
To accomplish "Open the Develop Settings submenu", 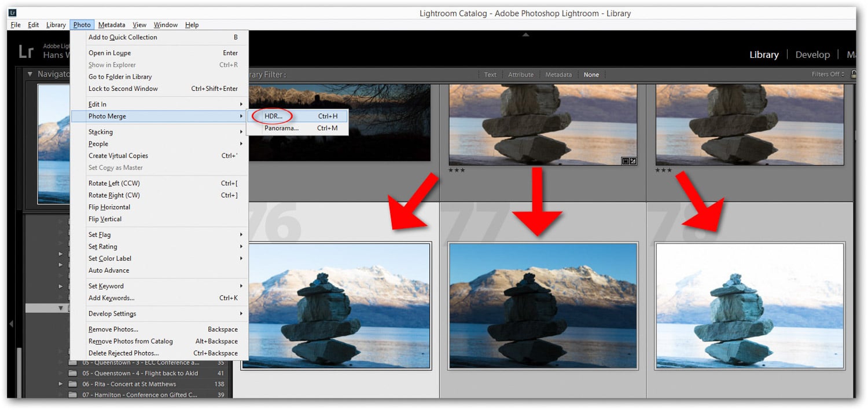I will pyautogui.click(x=159, y=314).
